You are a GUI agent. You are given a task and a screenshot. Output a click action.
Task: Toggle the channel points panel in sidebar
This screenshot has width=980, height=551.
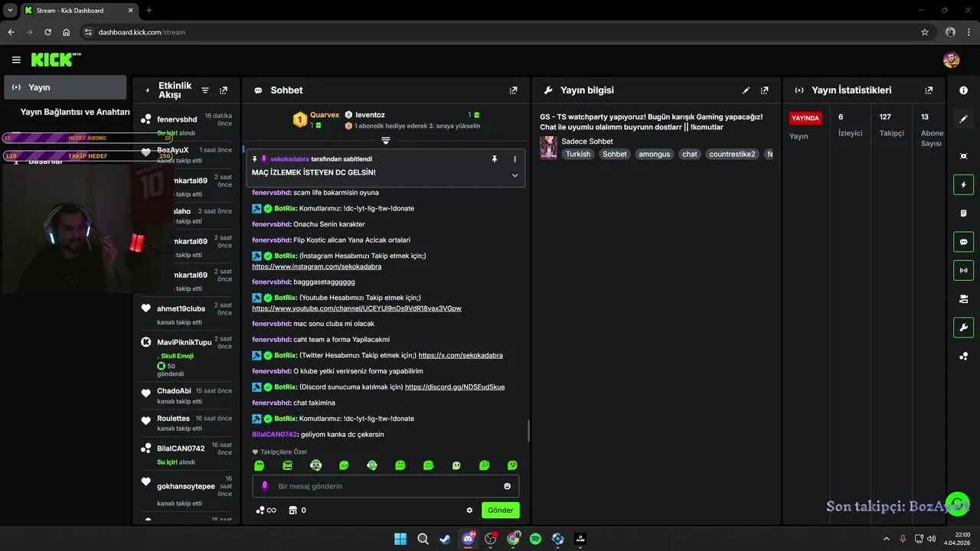click(x=963, y=356)
